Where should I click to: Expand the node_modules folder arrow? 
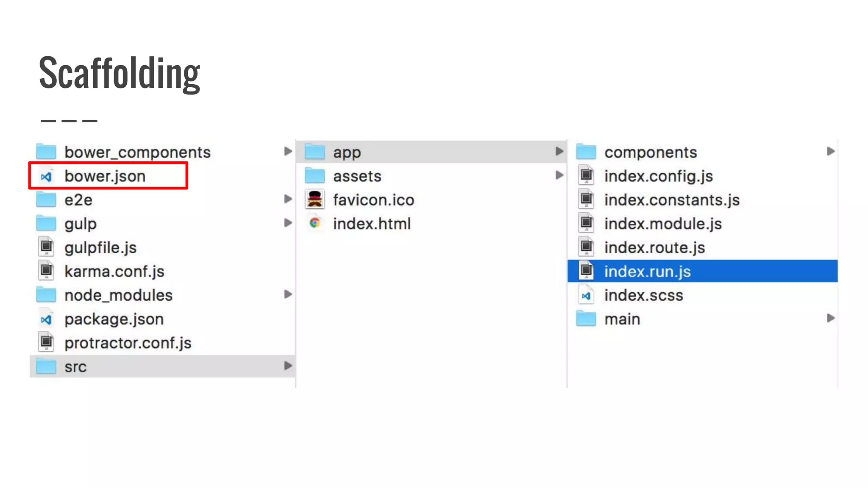pyautogui.click(x=288, y=294)
